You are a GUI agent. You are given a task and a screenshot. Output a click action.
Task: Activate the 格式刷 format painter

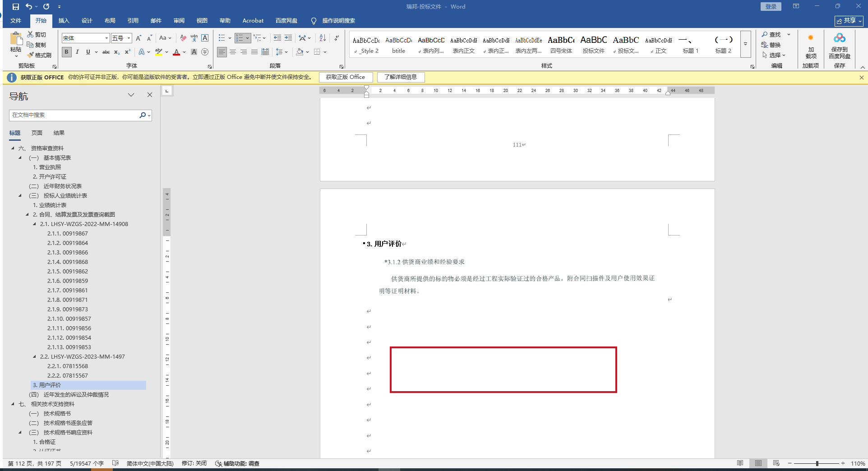[x=39, y=55]
